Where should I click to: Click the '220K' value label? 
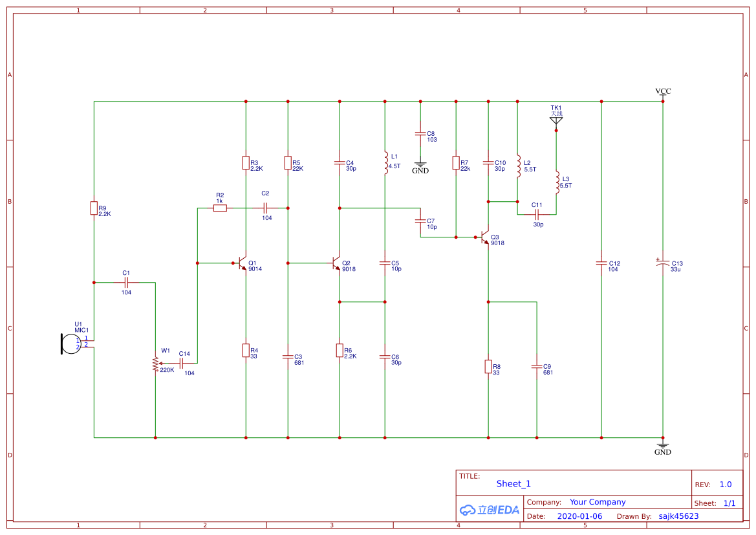(167, 370)
